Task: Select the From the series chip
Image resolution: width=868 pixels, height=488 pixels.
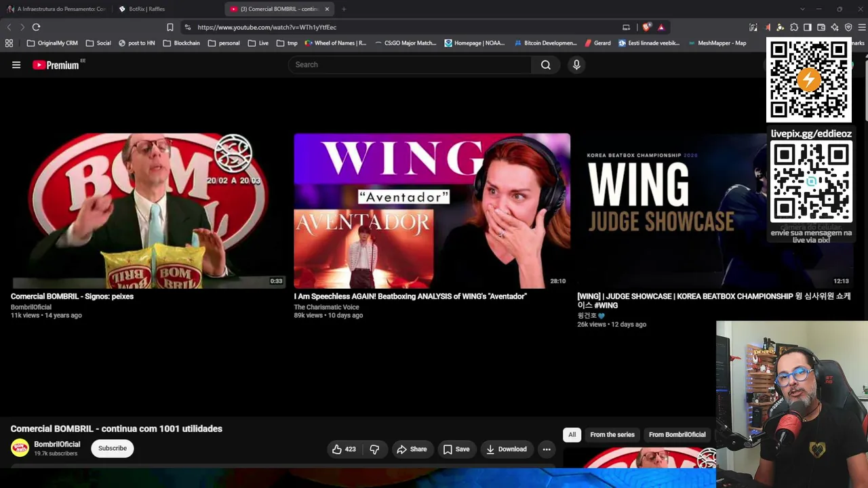Action: tap(612, 434)
